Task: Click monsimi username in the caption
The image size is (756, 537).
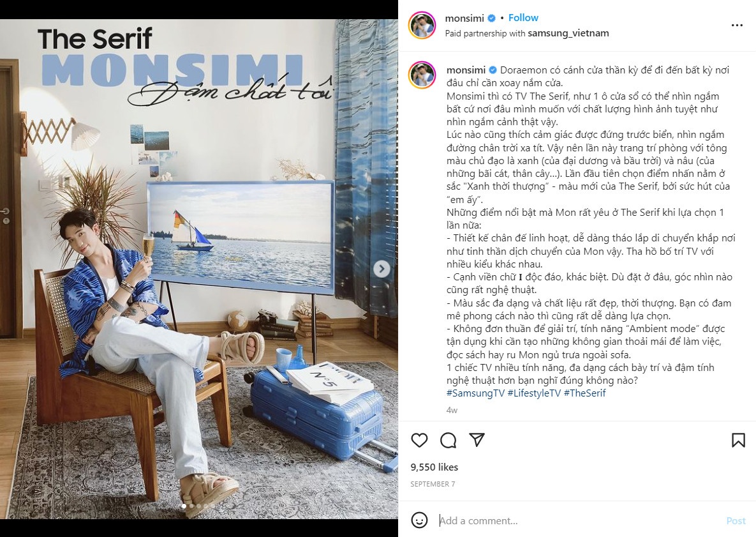Action: tap(466, 70)
